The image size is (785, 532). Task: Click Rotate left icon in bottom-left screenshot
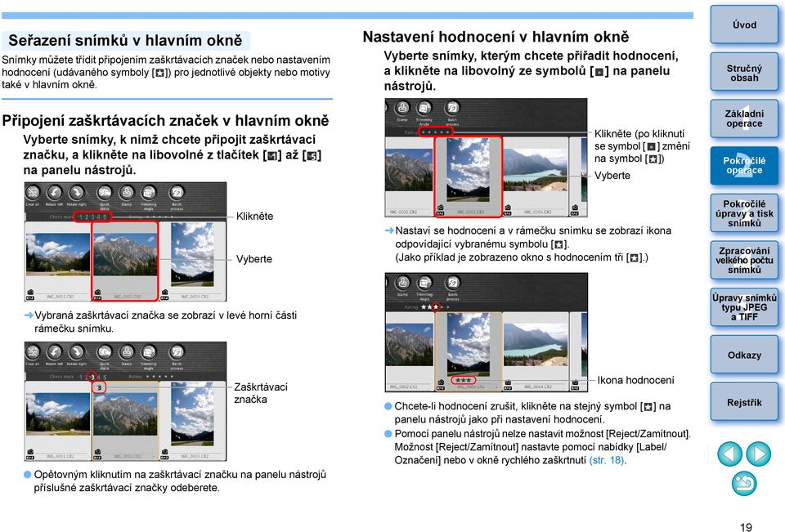[54, 352]
